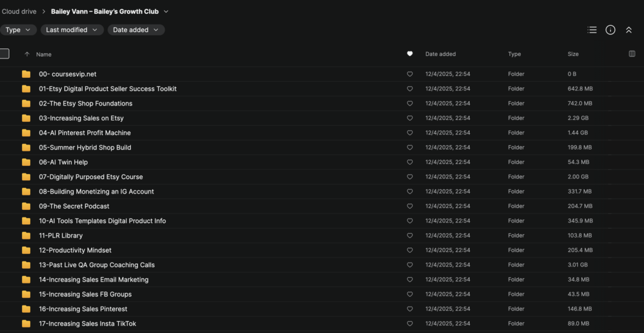Screen dimensions: 644x333
Task: Click the favorites heart column header
Action: [410, 54]
